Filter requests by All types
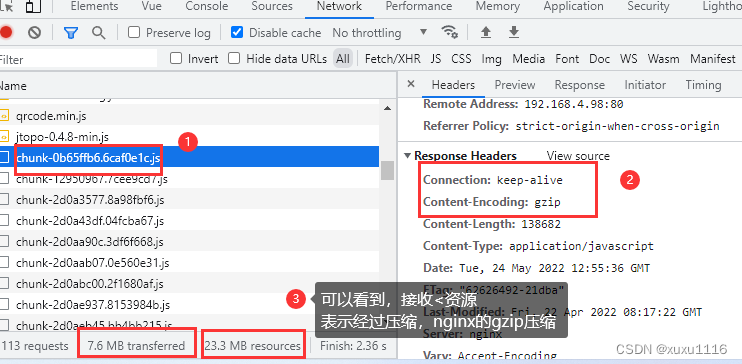Screen dimensions: 742x364 point(343,59)
